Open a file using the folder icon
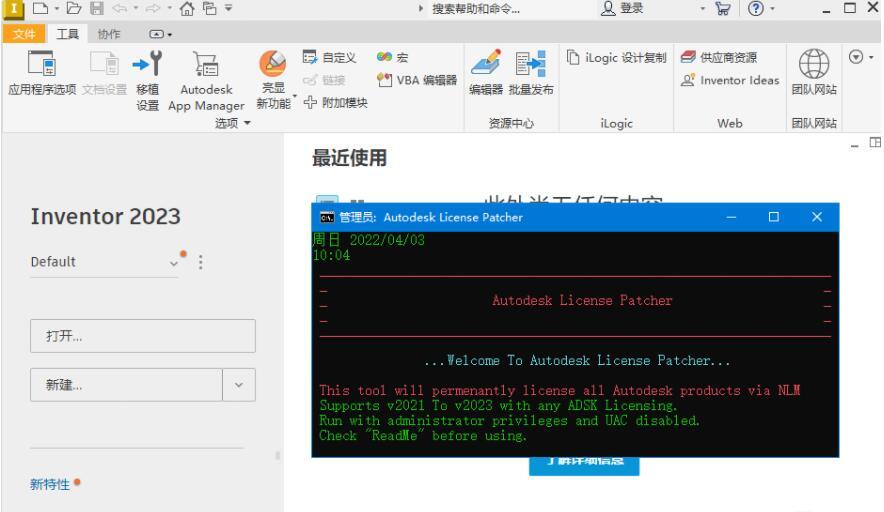884x512 pixels. coord(74,8)
